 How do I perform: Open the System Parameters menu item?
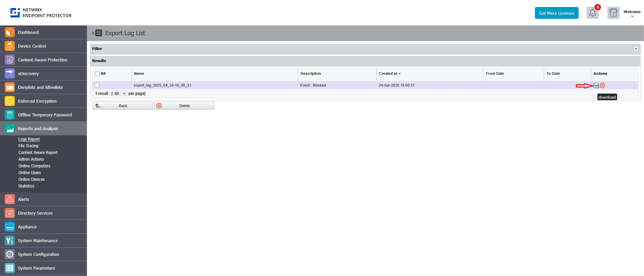pyautogui.click(x=43, y=268)
